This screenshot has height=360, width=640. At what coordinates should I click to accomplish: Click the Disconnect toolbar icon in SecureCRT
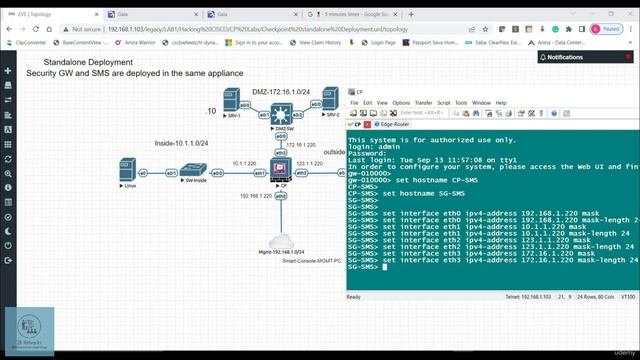pos(393,113)
